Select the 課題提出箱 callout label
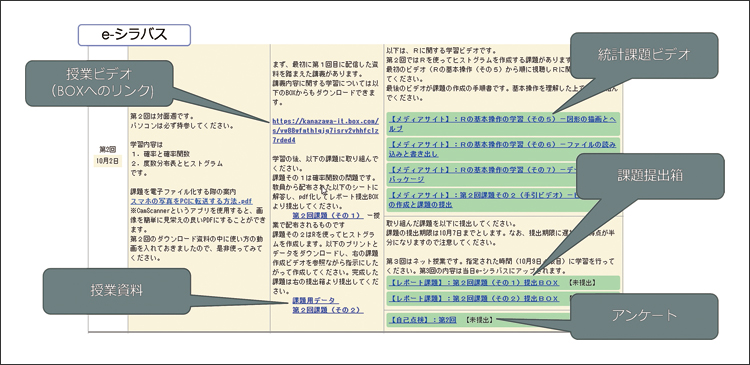The image size is (750, 365). click(x=651, y=176)
